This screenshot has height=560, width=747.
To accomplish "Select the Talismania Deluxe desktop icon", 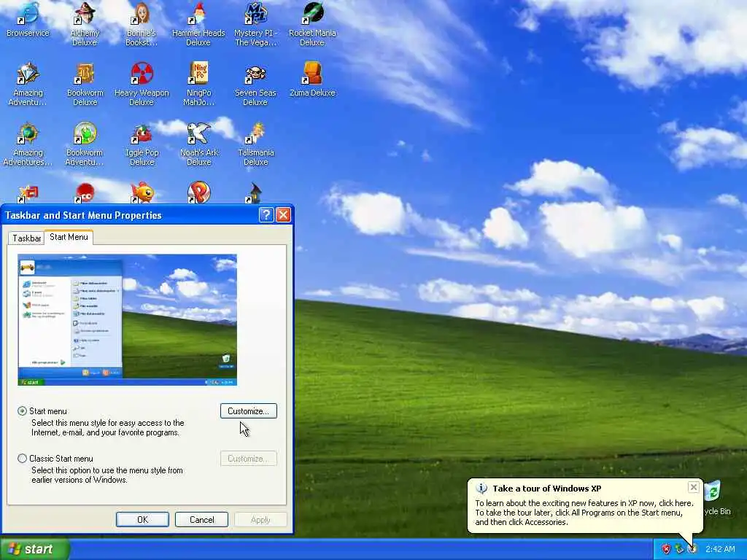I will click(x=256, y=144).
